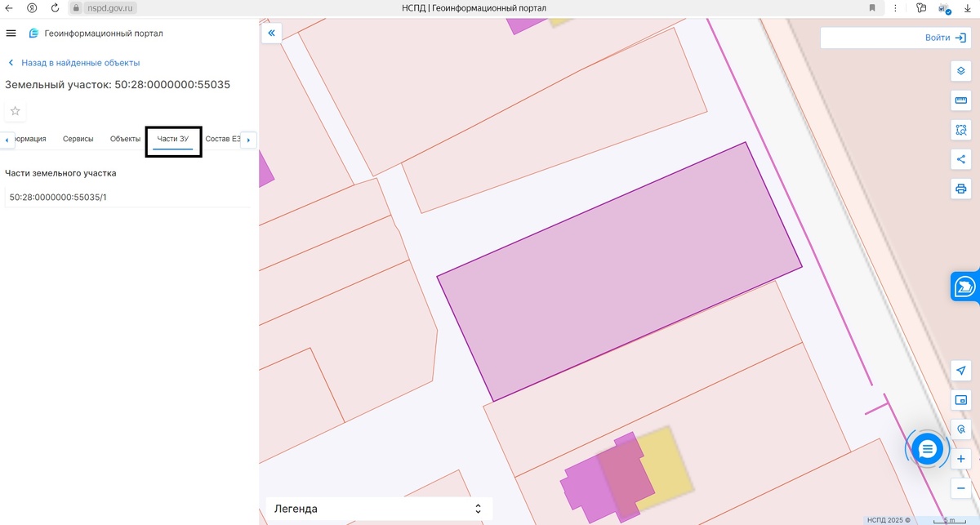Screen dimensions: 980x525
Task: Click the title Земельный участок: 50:28:0000000:55035
Action: coord(118,84)
